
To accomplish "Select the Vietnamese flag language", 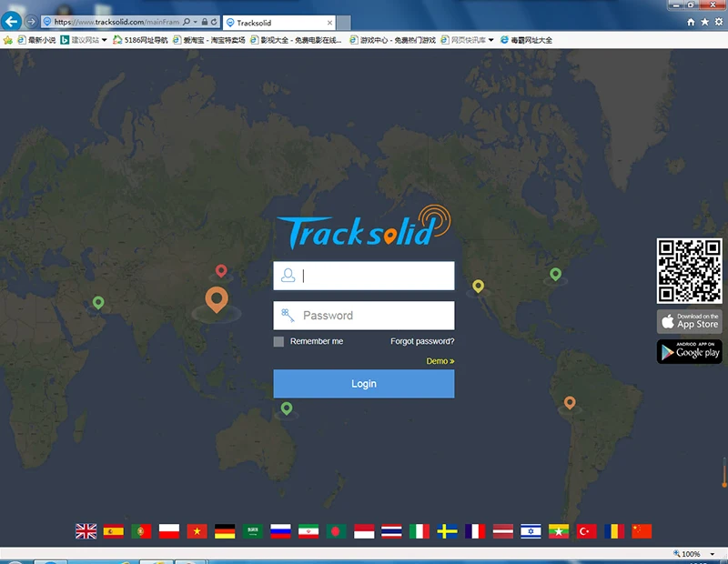I will click(x=197, y=531).
